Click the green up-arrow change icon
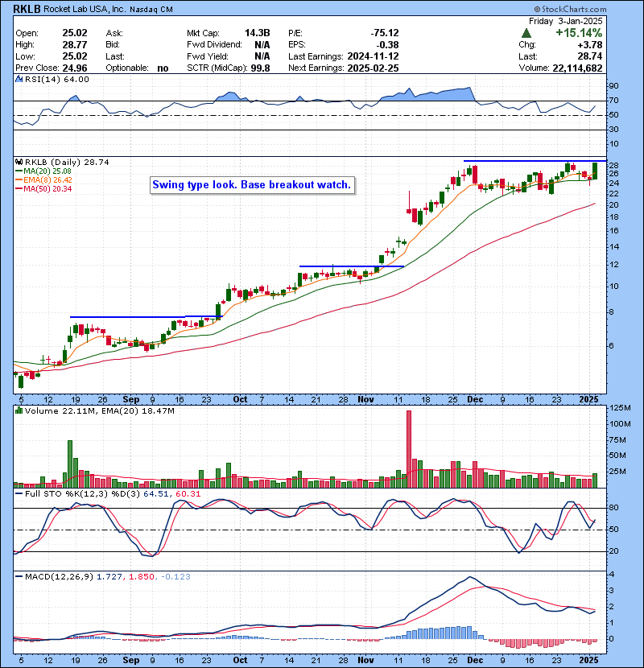This screenshot has height=668, width=644. point(526,33)
